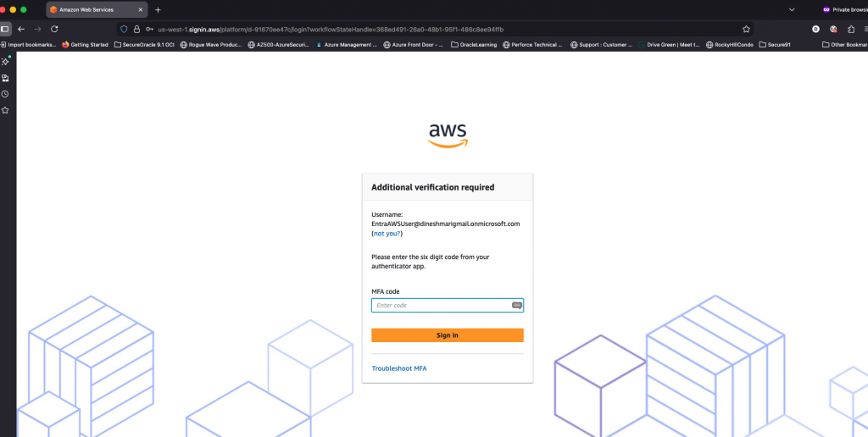Toggle the Firefox sidebar button
The image size is (868, 437).
pos(5,29)
